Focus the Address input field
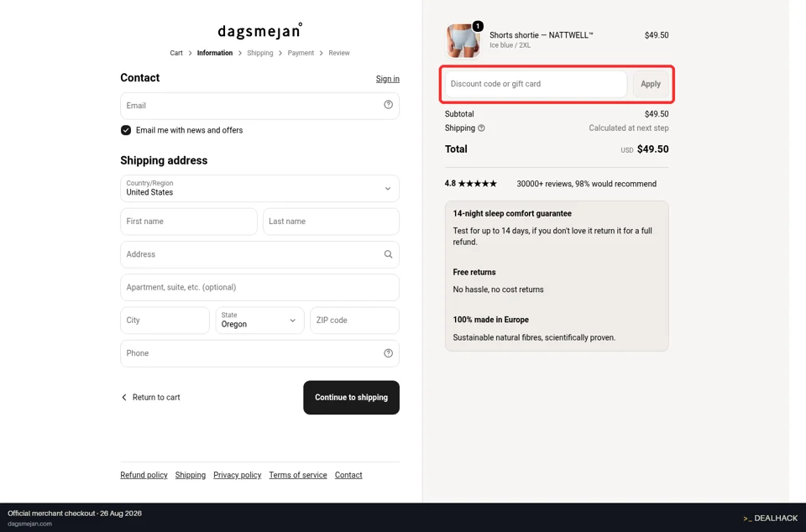Viewport: 806px width, 532px height. (259, 254)
